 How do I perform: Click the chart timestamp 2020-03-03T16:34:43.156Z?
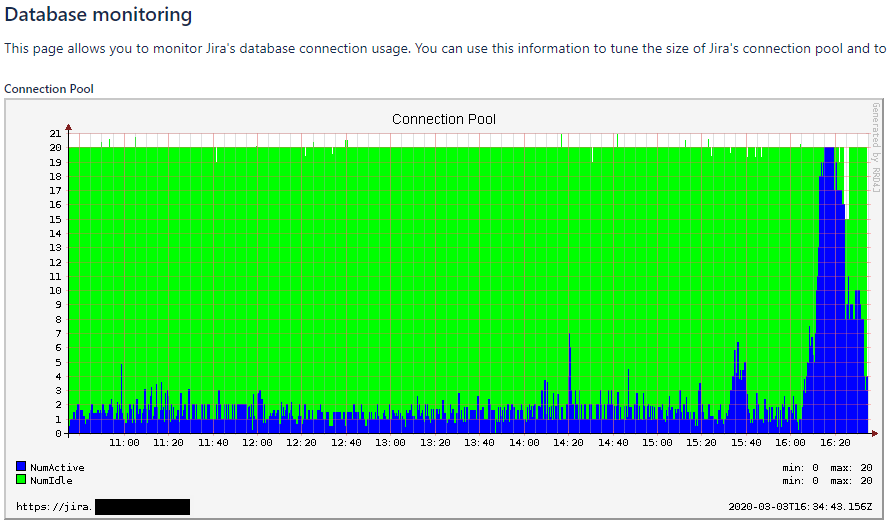pos(800,506)
